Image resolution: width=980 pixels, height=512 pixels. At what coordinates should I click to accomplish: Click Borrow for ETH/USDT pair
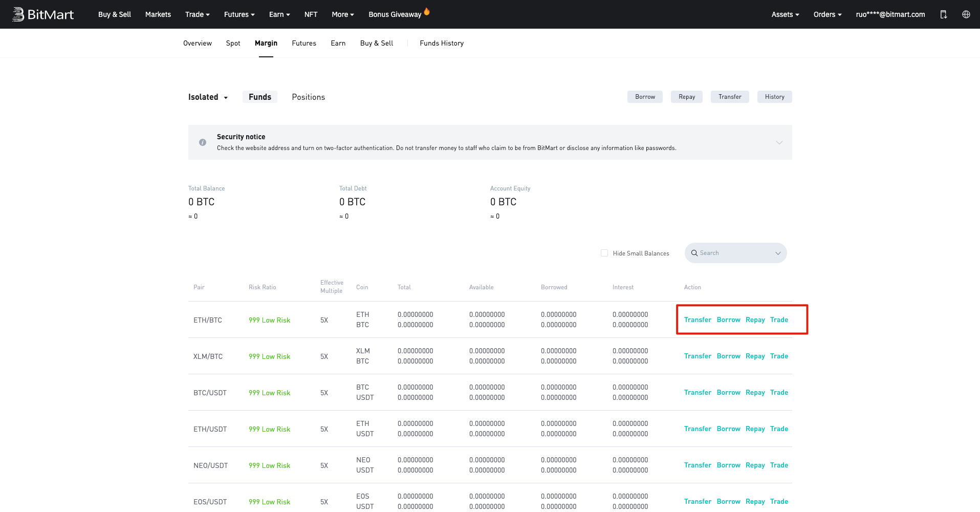[x=729, y=429]
